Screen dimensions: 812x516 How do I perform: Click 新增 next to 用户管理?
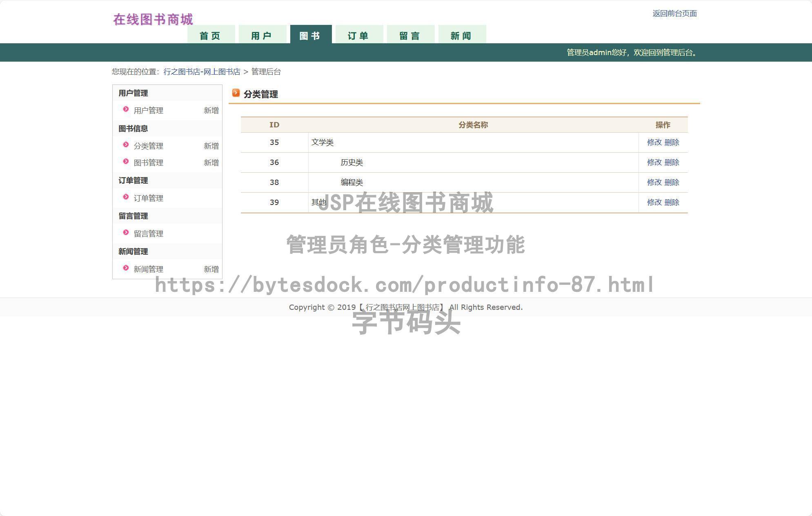click(x=211, y=110)
